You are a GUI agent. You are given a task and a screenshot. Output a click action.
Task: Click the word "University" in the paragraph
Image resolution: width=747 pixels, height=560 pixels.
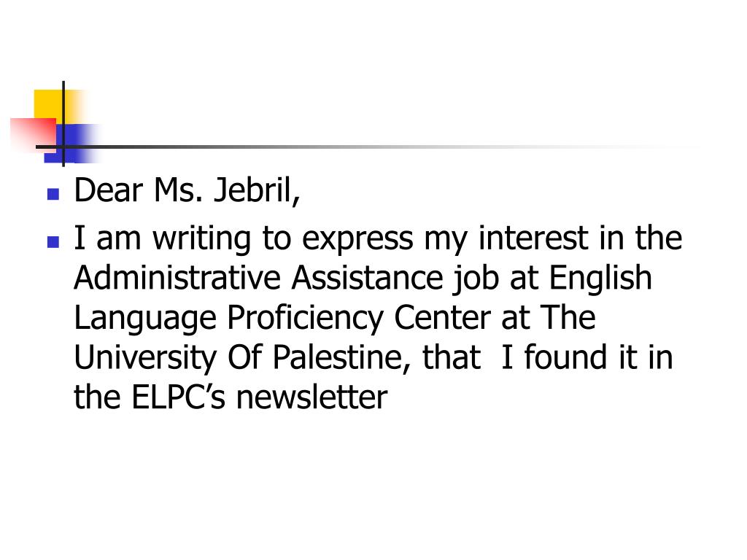pyautogui.click(x=145, y=358)
